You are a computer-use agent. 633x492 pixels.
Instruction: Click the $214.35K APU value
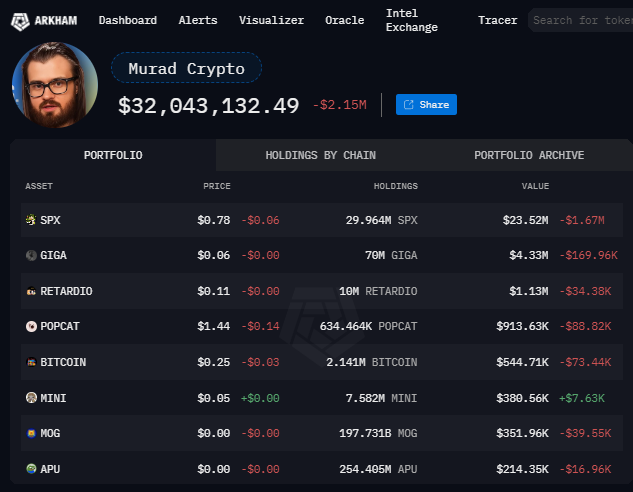(522, 469)
